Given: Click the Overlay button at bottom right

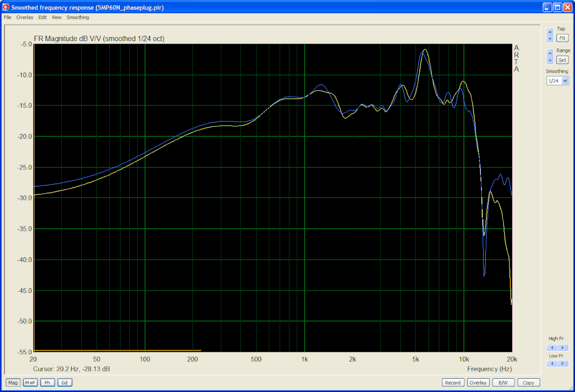Looking at the screenshot, I should (478, 383).
